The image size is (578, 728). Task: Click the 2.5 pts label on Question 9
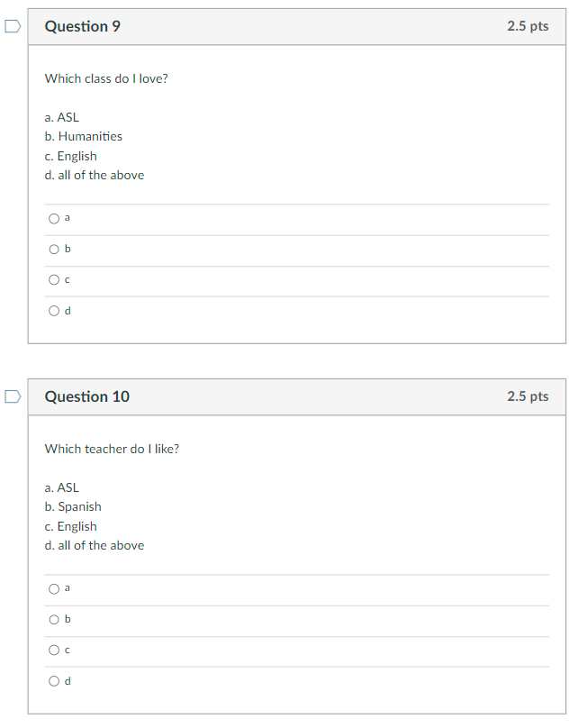pos(528,26)
